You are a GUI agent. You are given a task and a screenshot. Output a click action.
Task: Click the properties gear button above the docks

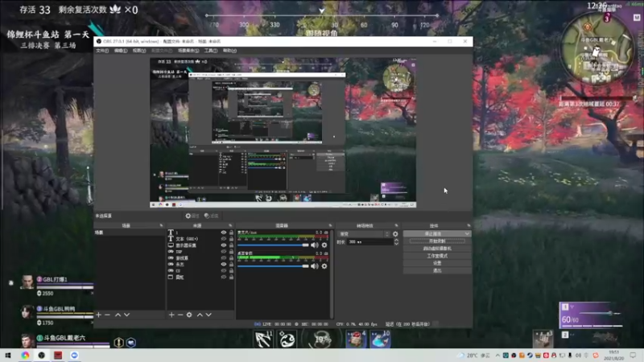[x=192, y=216]
